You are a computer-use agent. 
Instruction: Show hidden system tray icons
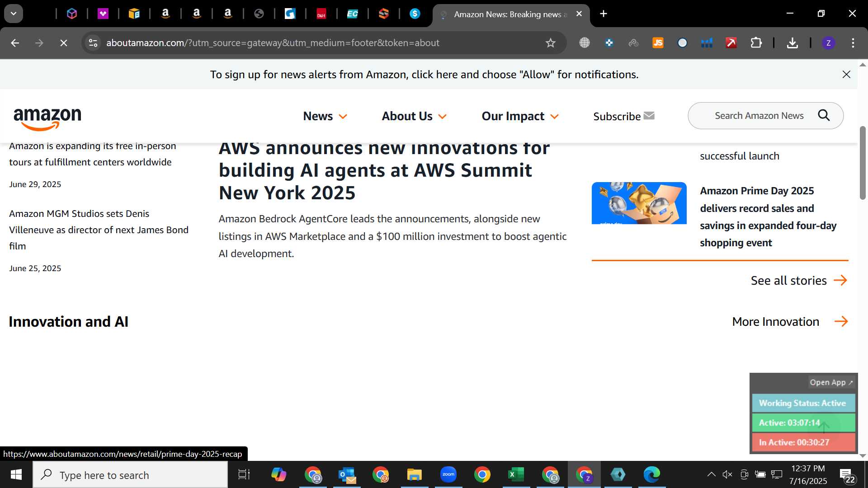coord(711,474)
